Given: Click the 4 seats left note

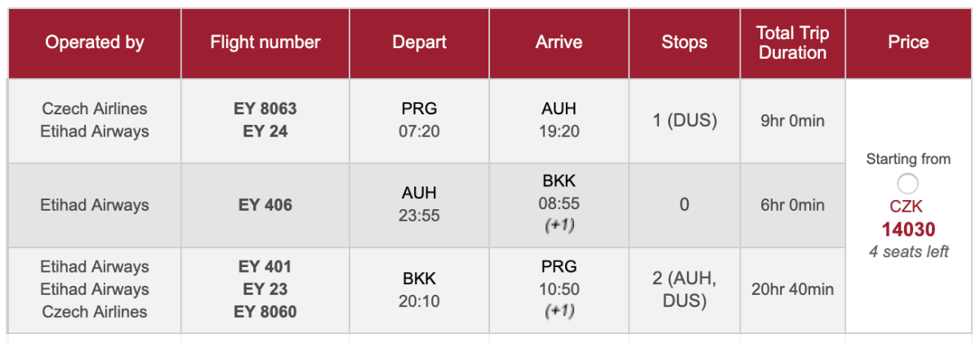Looking at the screenshot, I should pos(908,252).
